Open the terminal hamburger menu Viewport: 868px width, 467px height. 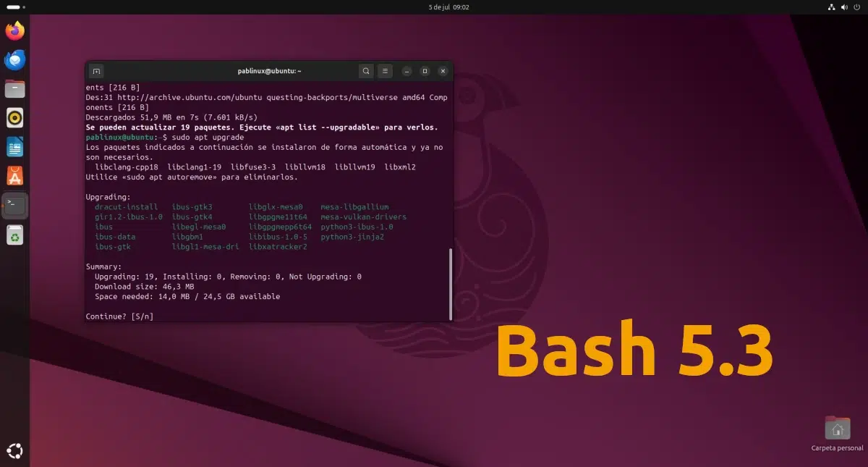384,71
